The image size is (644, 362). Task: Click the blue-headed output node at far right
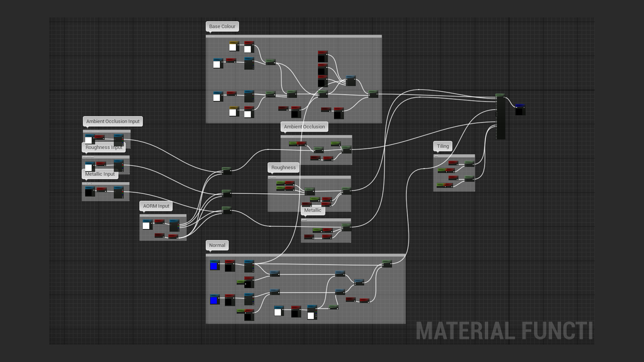coord(520,109)
